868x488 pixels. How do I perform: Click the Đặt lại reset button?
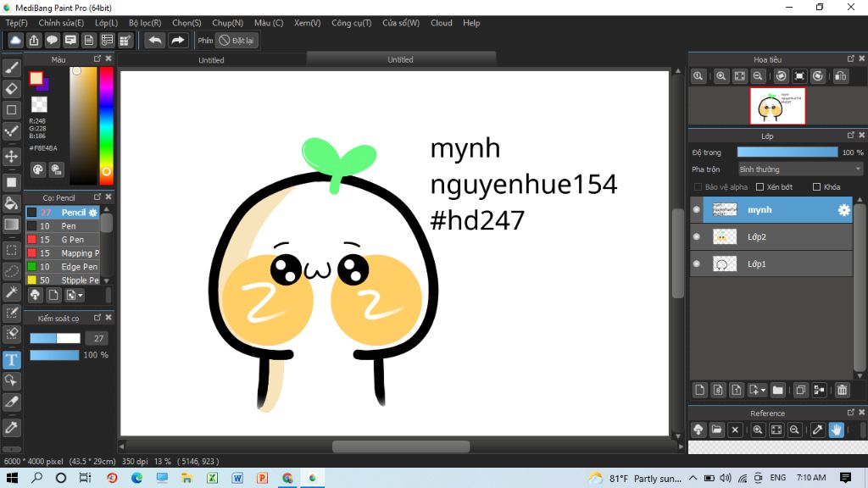tap(237, 41)
